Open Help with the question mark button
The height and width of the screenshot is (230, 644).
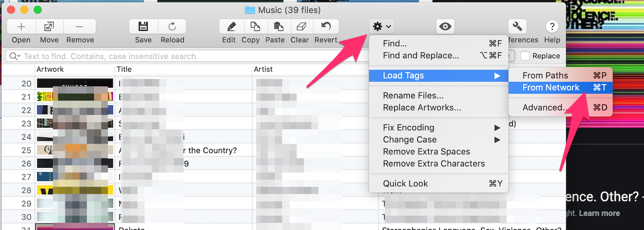pos(552,27)
